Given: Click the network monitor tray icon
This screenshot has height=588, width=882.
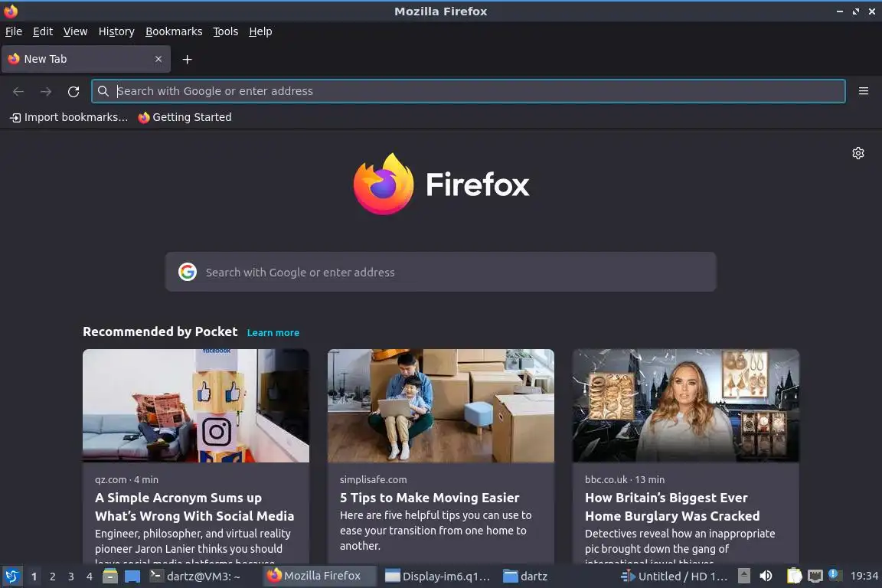Looking at the screenshot, I should pyautogui.click(x=815, y=576).
